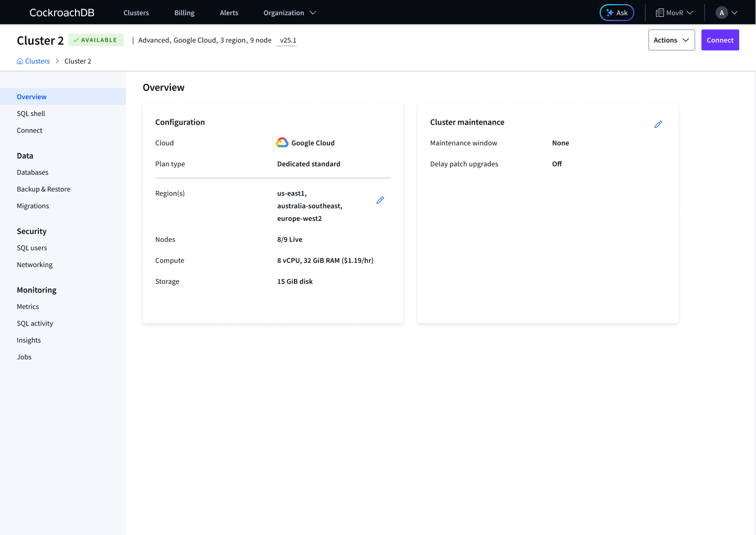Click the '8/9 Live' nodes value
The image size is (756, 535).
[290, 240]
